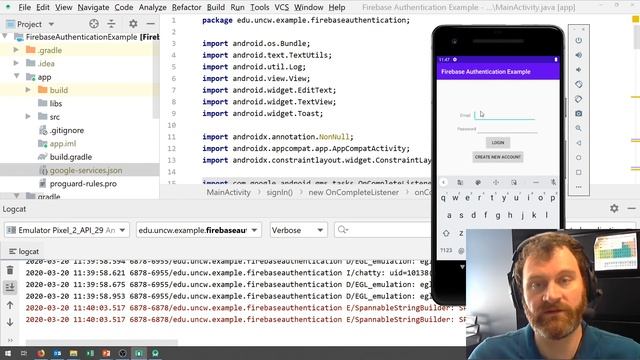Clear logcat with the trash icon

[x=10, y=270]
